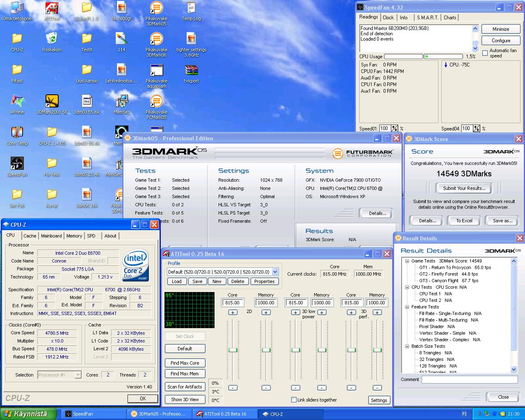Switch to ATITool 0.25 Beta 16 taskbar item
525x420 pixels.
225,414
